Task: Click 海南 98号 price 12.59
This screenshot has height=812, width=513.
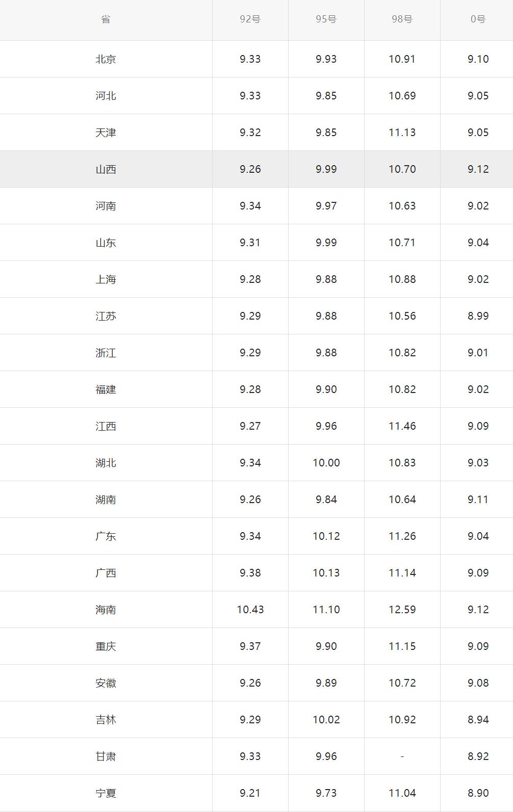Action: coord(402,610)
